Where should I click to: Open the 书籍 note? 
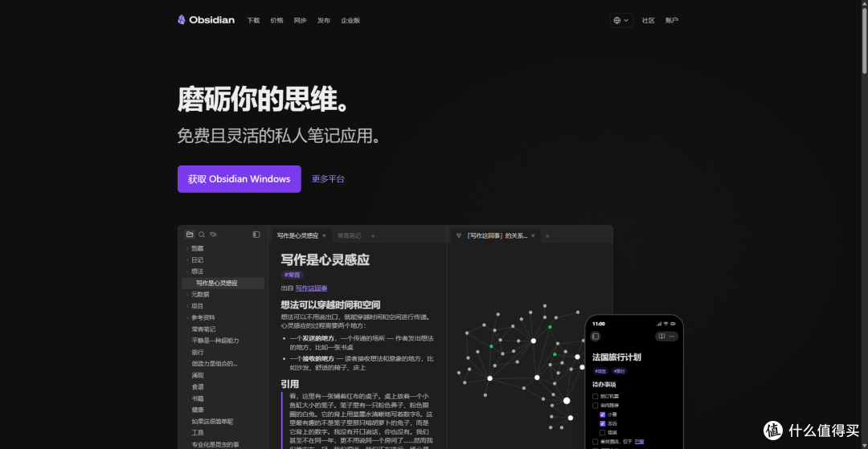198,398
